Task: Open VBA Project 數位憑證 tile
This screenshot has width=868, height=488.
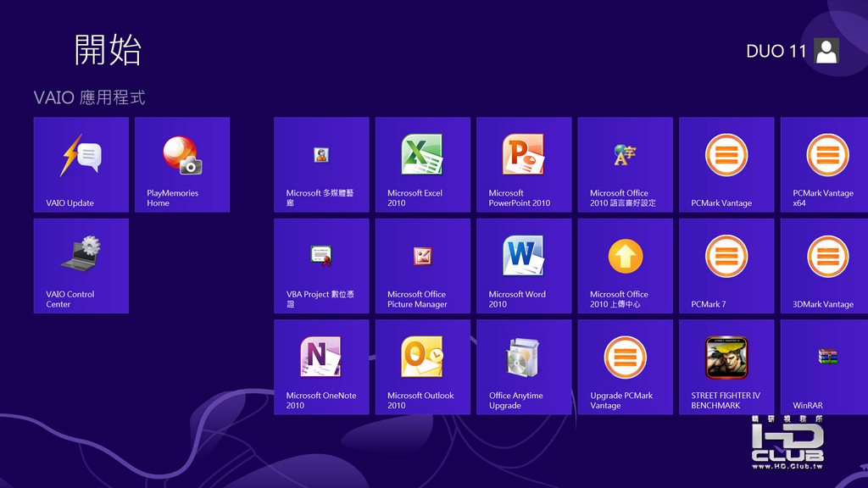Action: click(321, 265)
